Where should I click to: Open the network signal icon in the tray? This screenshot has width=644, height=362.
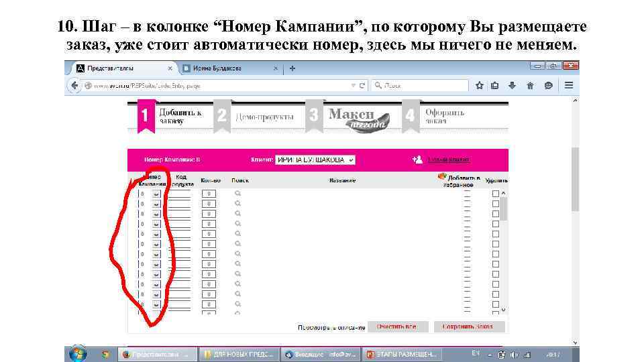(x=527, y=355)
